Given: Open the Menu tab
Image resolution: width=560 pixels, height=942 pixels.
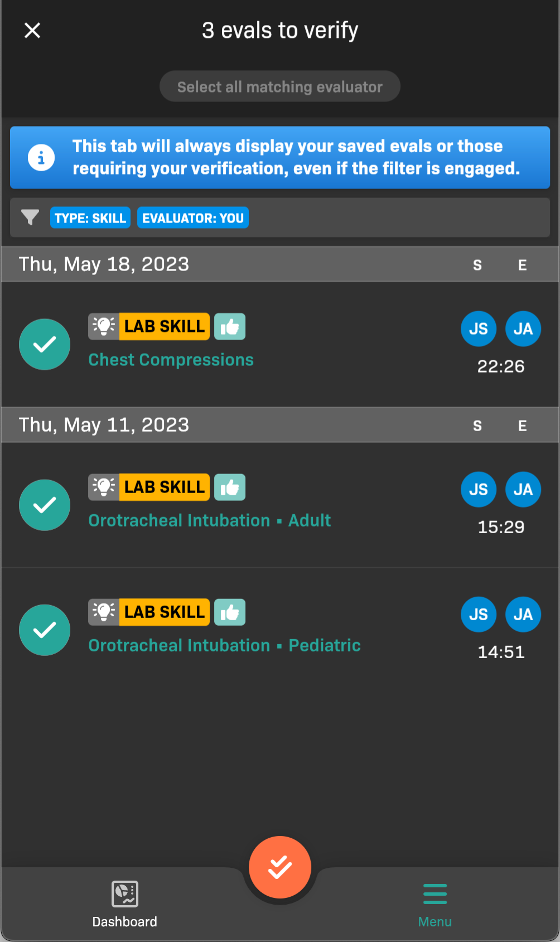Looking at the screenshot, I should coord(435,904).
